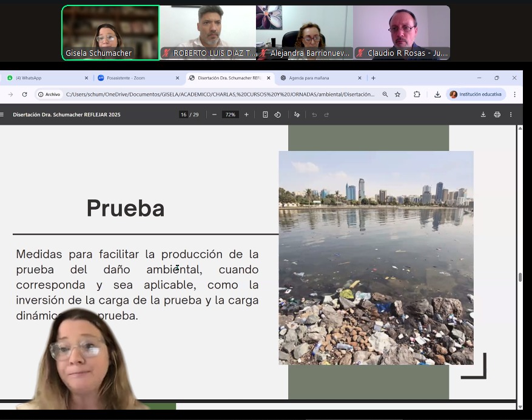This screenshot has width=532, height=420.
Task: Click the fit to page icon
Action: pos(265,115)
